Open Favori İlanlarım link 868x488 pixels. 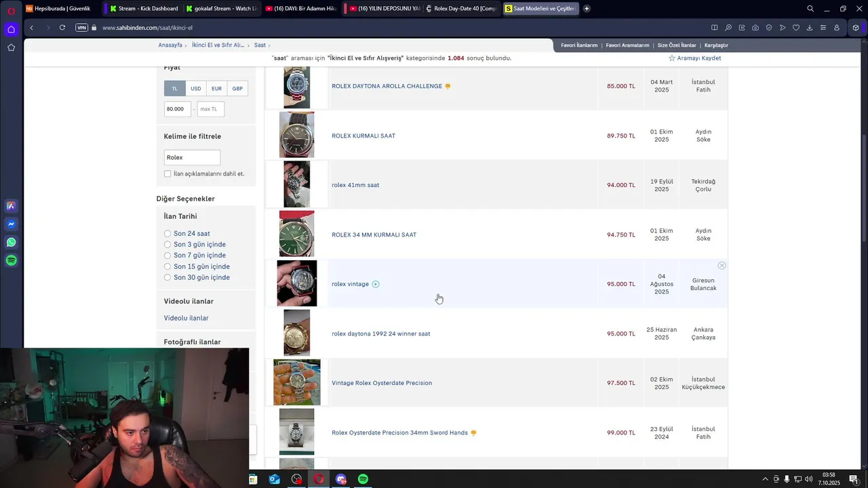coord(579,45)
